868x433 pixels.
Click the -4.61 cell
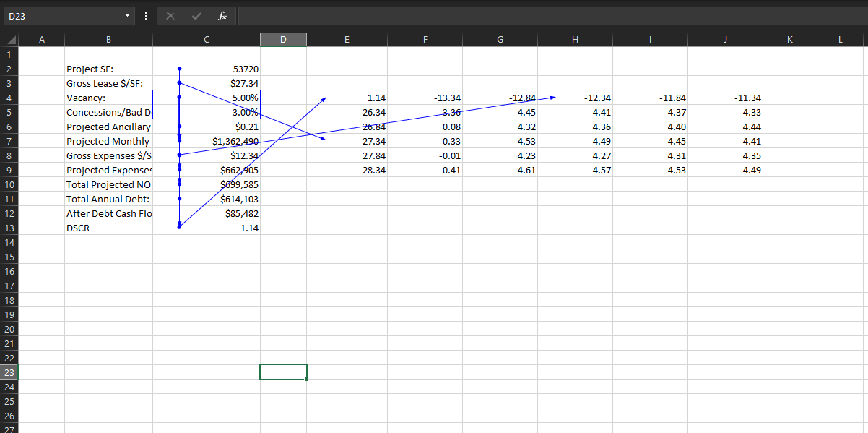(500, 170)
